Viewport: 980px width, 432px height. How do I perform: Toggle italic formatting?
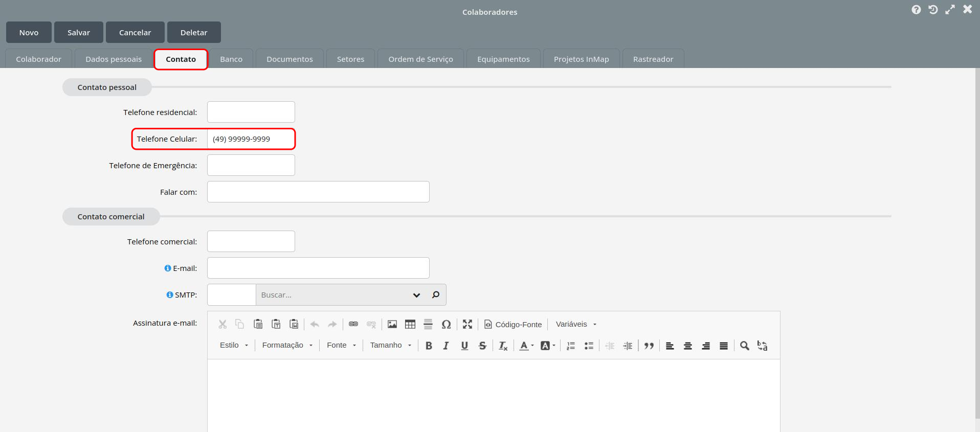pyautogui.click(x=446, y=346)
